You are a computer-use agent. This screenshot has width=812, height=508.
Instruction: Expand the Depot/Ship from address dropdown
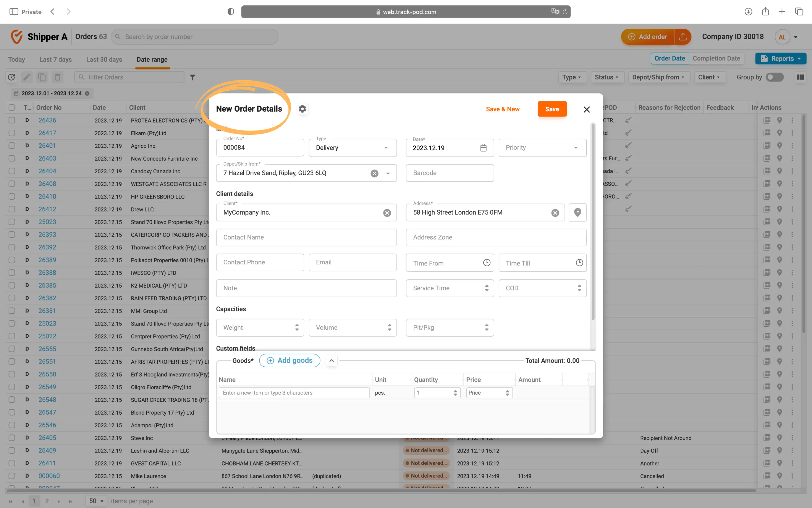pos(388,173)
